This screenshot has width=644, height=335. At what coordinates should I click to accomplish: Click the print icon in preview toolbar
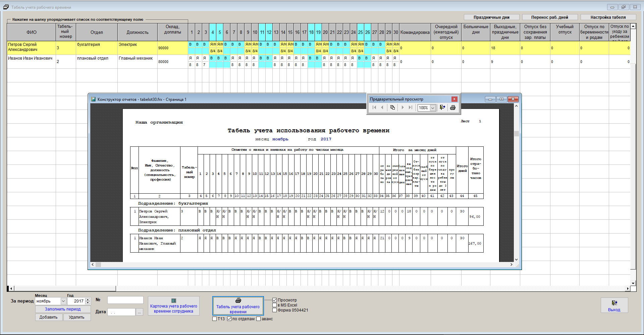coord(452,108)
